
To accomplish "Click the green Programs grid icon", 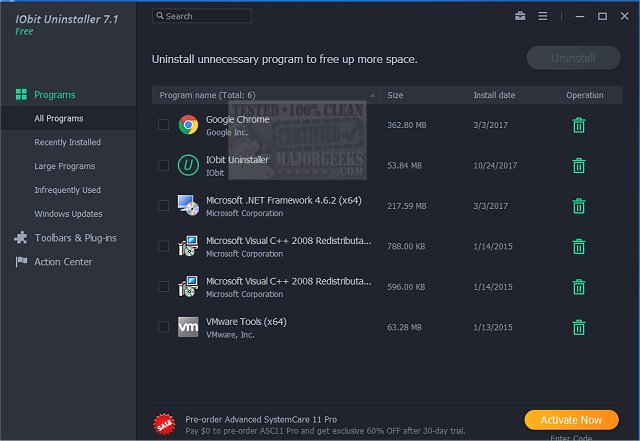I will pos(21,94).
